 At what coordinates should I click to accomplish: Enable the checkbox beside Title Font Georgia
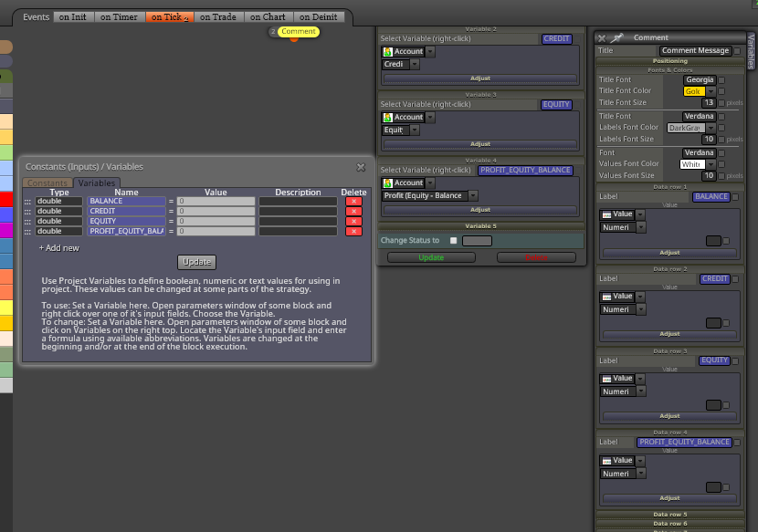[721, 80]
